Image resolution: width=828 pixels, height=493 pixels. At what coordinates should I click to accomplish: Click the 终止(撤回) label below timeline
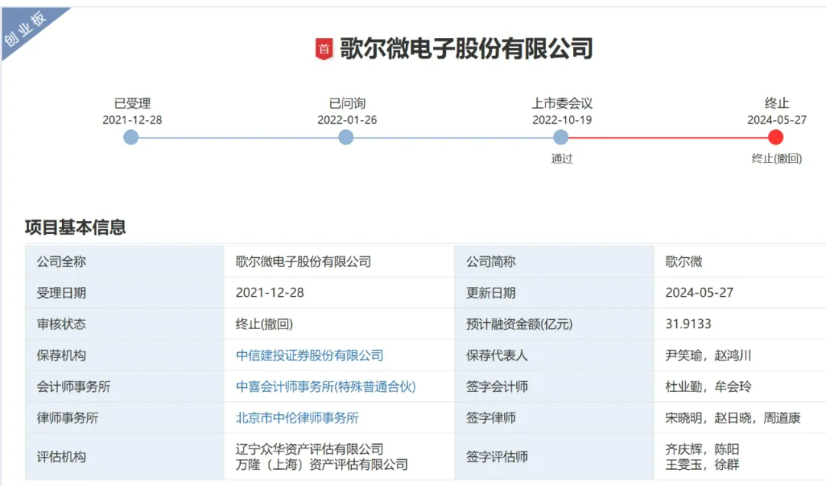(x=777, y=159)
